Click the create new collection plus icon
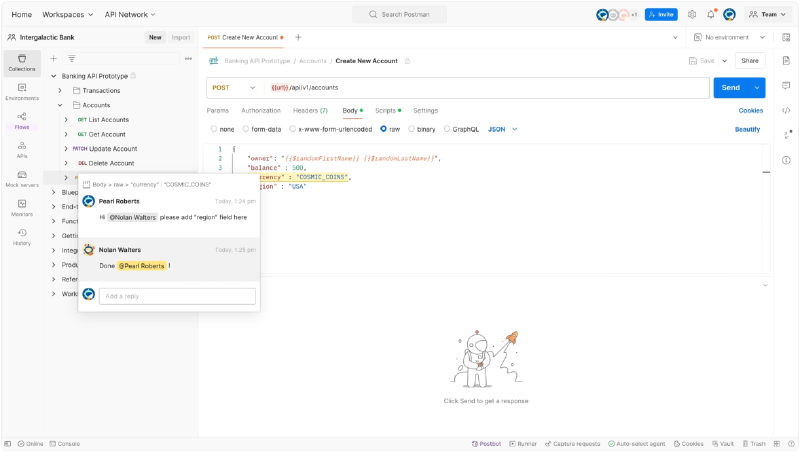This screenshot has width=800, height=452. click(x=54, y=59)
